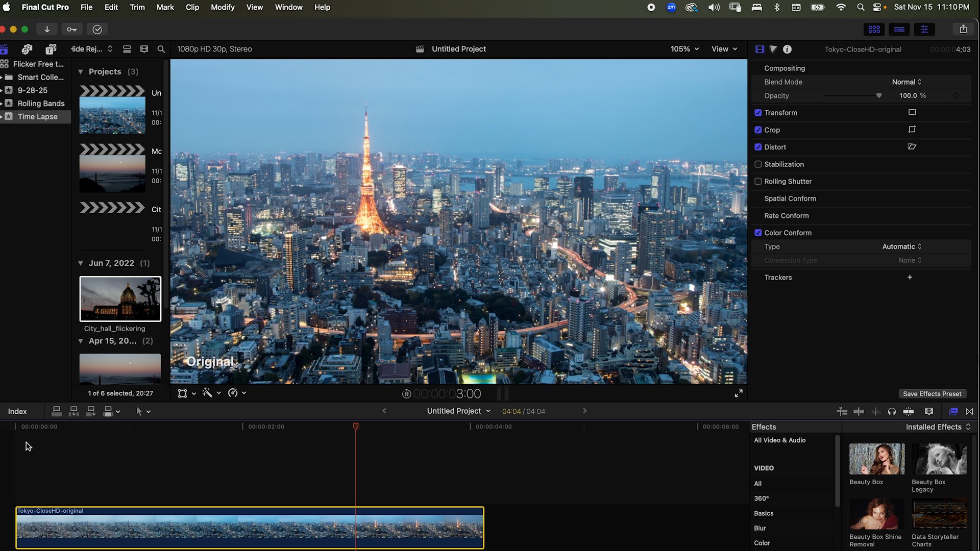Click the Import Media arrow icon
The image size is (980, 551).
(47, 29)
